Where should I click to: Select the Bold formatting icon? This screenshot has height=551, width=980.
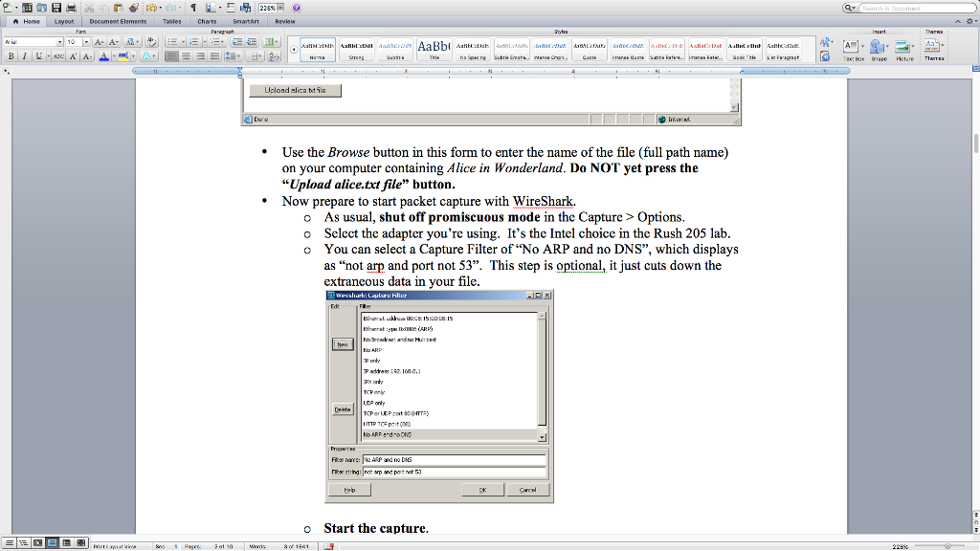point(11,55)
